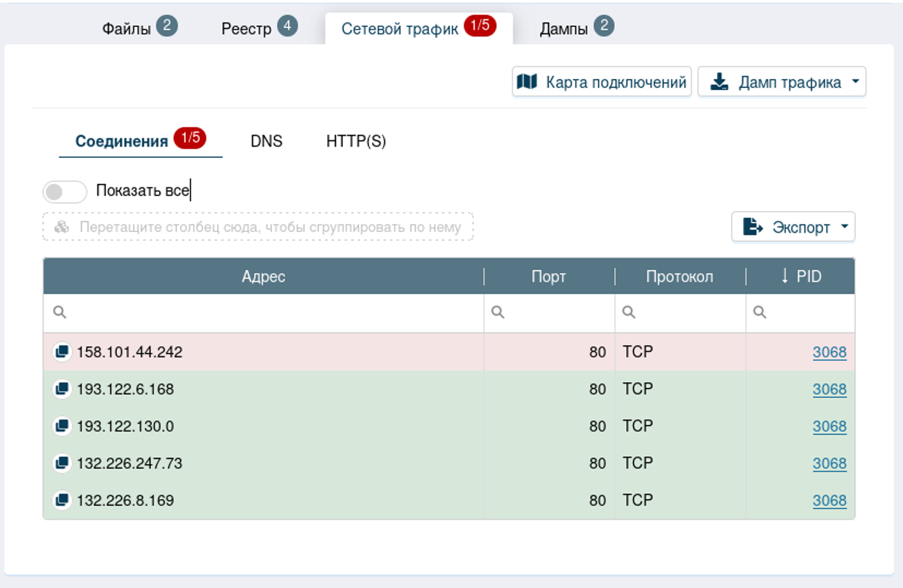
Task: Open the Дампы tab
Action: [x=564, y=29]
